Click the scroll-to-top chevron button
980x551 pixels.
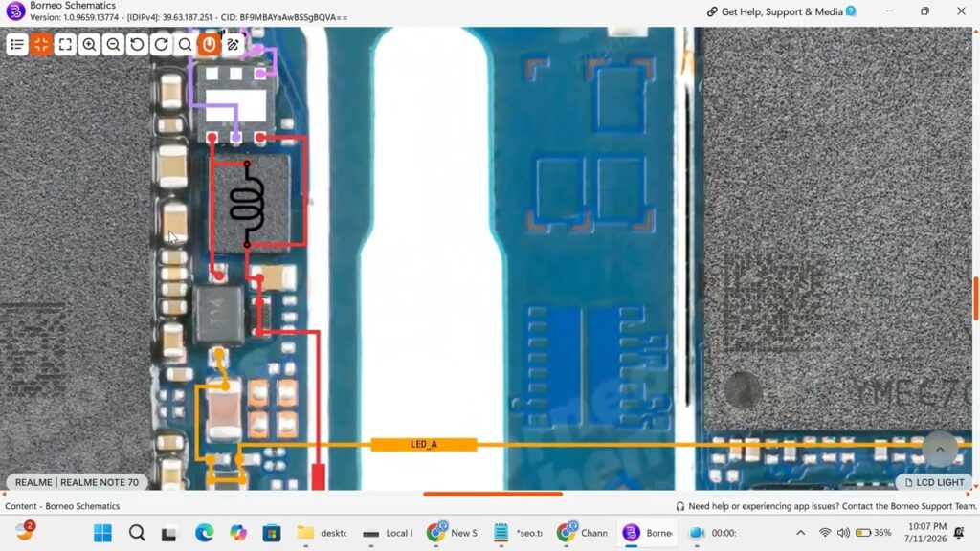940,449
